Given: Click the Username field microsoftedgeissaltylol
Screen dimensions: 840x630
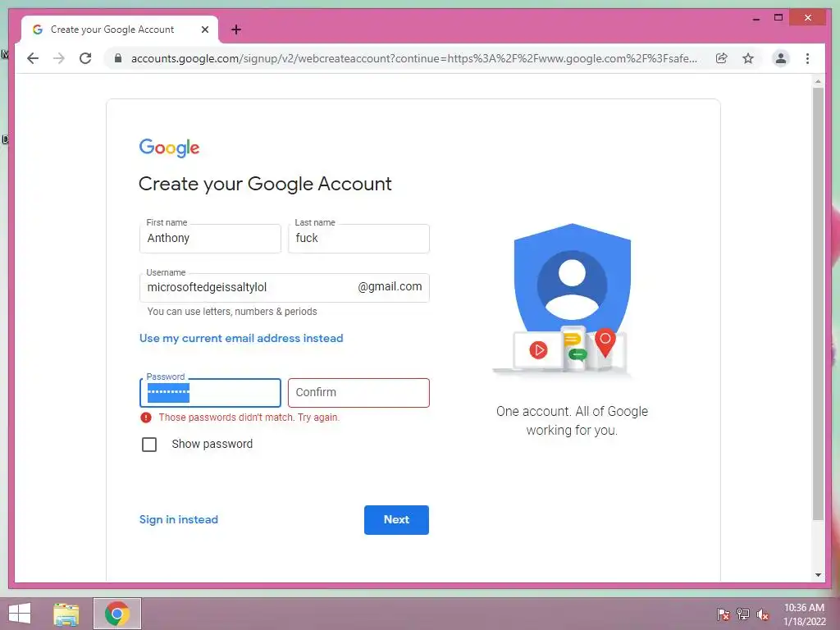Looking at the screenshot, I should click(x=284, y=288).
